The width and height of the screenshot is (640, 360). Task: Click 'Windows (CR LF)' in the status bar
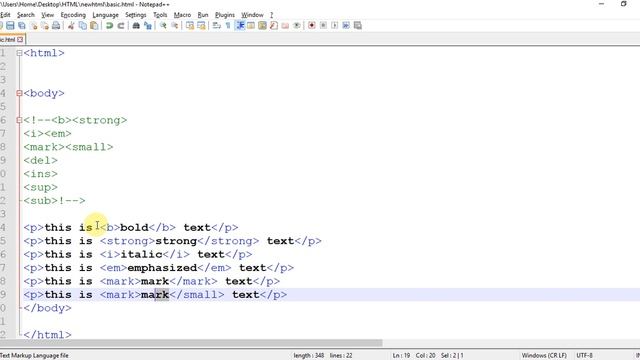[x=544, y=356]
